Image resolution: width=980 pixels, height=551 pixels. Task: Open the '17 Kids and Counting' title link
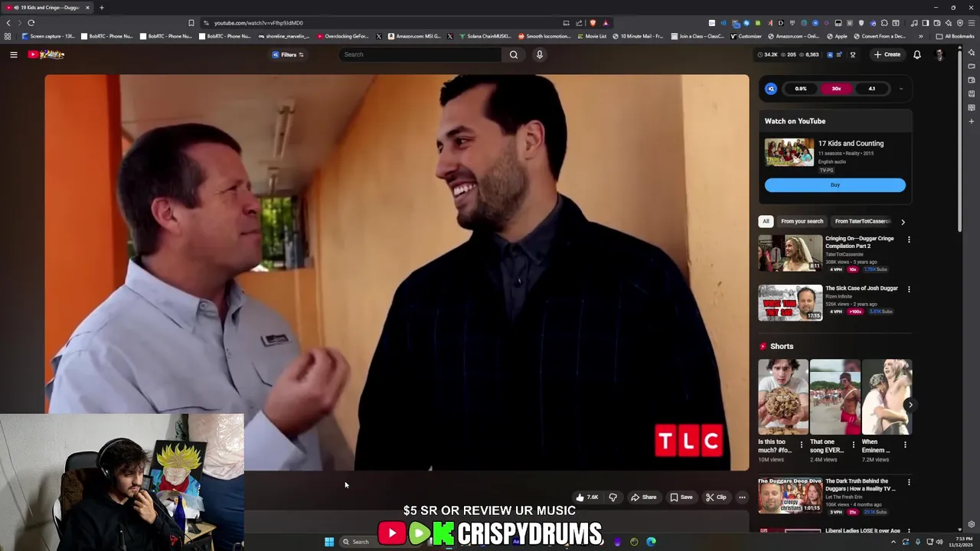coord(851,143)
